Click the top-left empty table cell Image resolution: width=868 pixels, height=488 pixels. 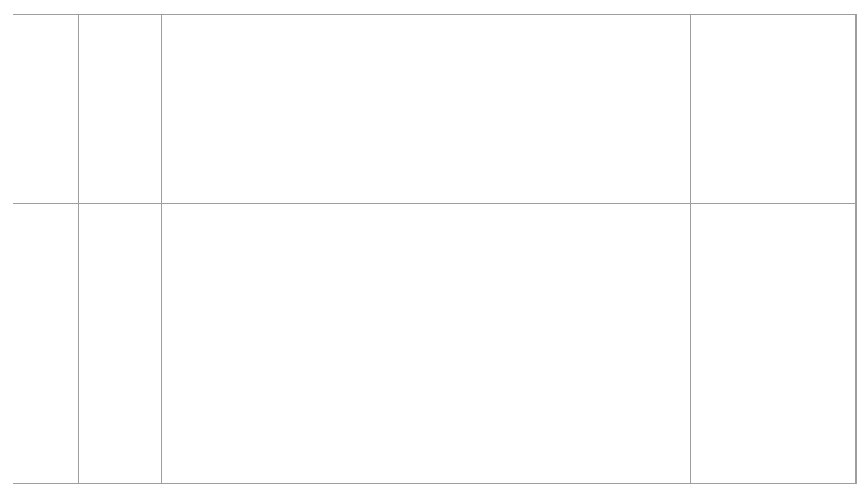coord(46,108)
